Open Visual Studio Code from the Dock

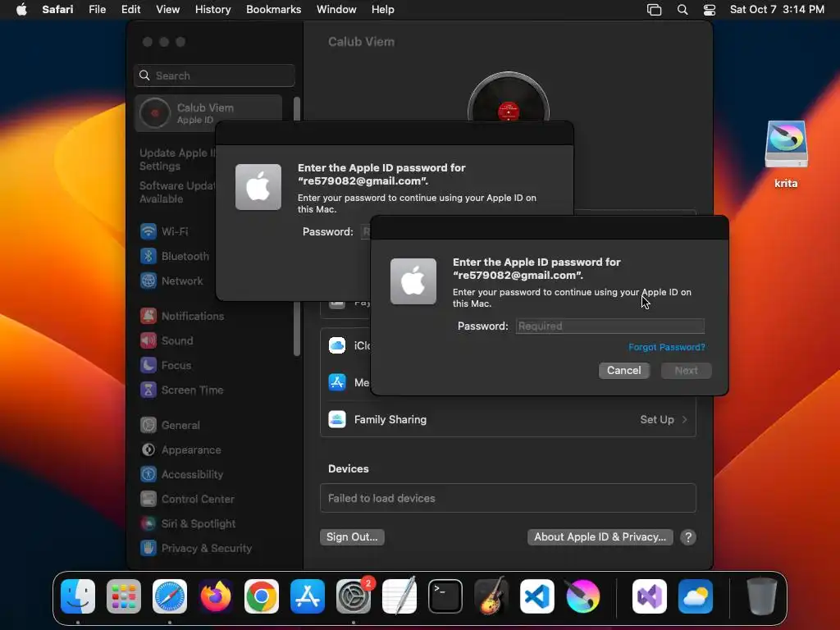pos(536,596)
